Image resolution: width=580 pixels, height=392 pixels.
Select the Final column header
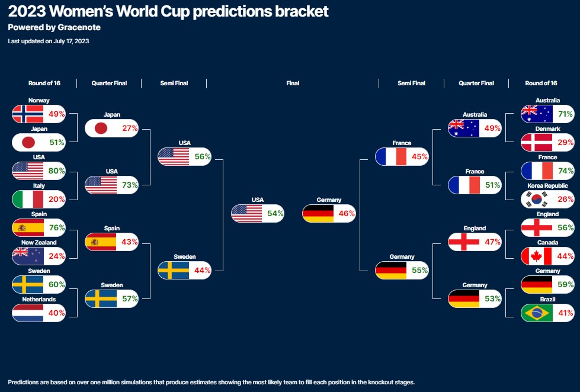[293, 83]
